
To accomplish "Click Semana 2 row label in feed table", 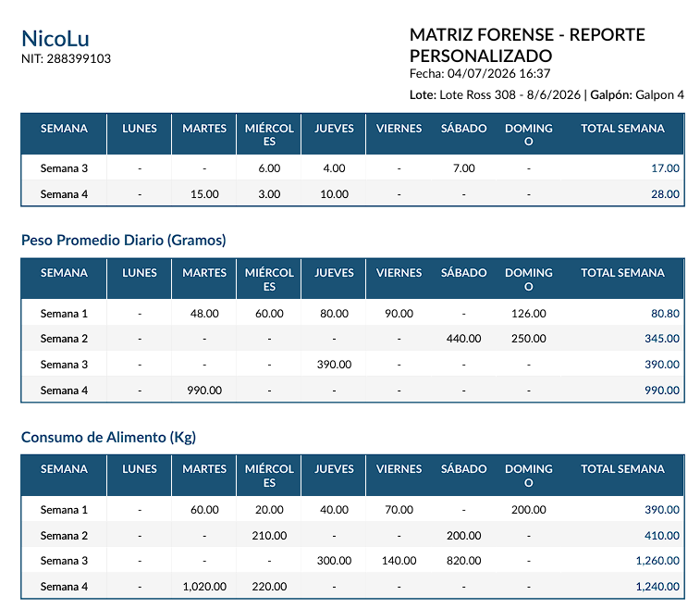I will pyautogui.click(x=64, y=536).
